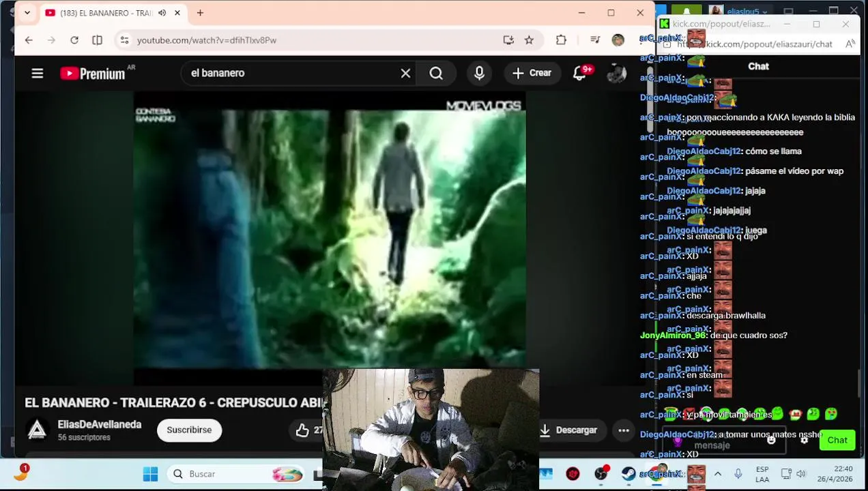Click the taskbar Buscar search box
Viewport: 868px width, 491px height.
(236, 474)
